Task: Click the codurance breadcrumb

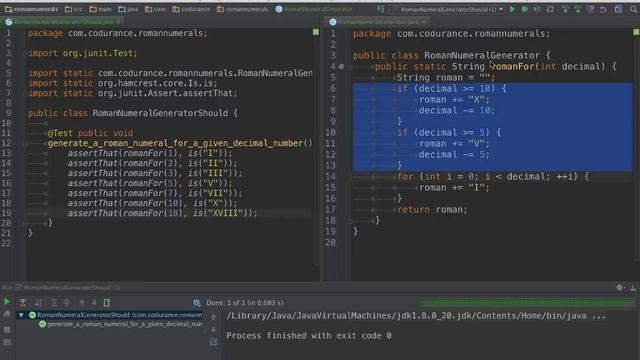Action: [x=191, y=9]
